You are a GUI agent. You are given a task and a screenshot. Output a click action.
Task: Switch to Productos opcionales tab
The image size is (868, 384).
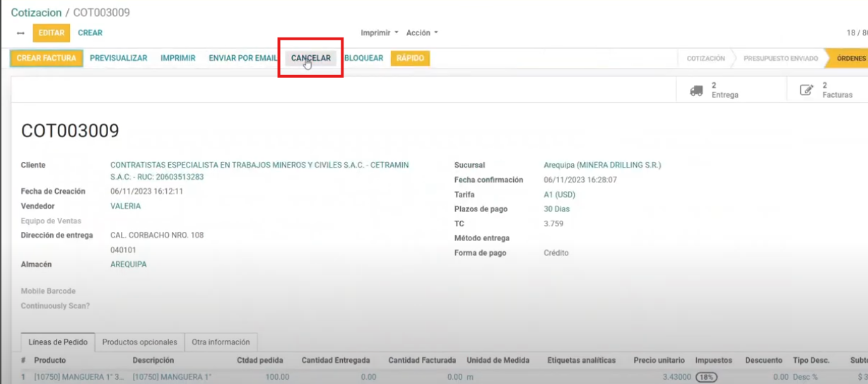[139, 342]
